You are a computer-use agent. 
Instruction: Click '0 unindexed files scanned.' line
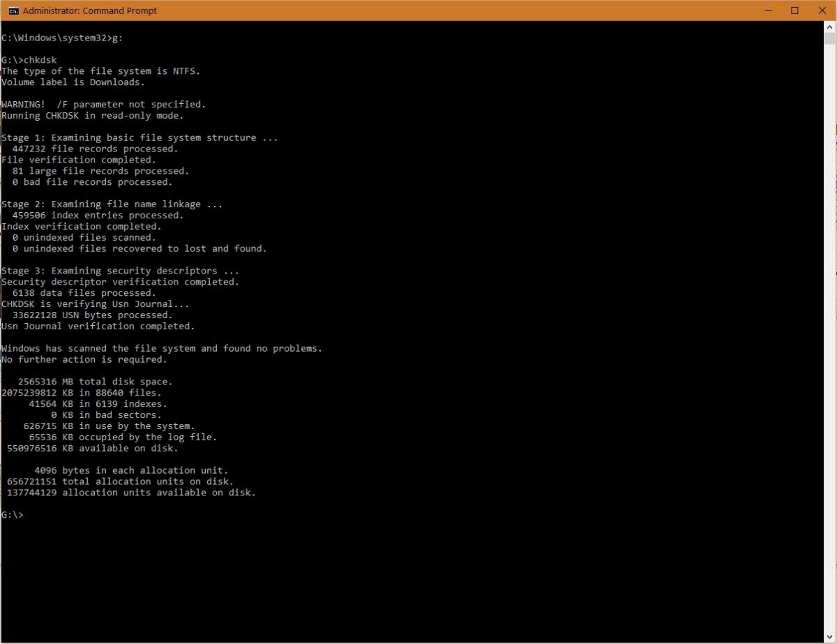tap(84, 238)
